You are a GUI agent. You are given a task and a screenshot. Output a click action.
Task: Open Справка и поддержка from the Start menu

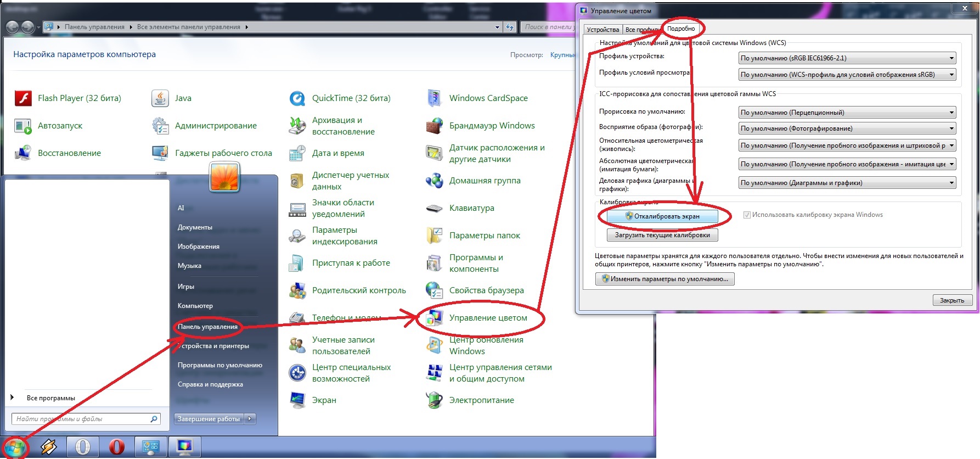click(210, 384)
